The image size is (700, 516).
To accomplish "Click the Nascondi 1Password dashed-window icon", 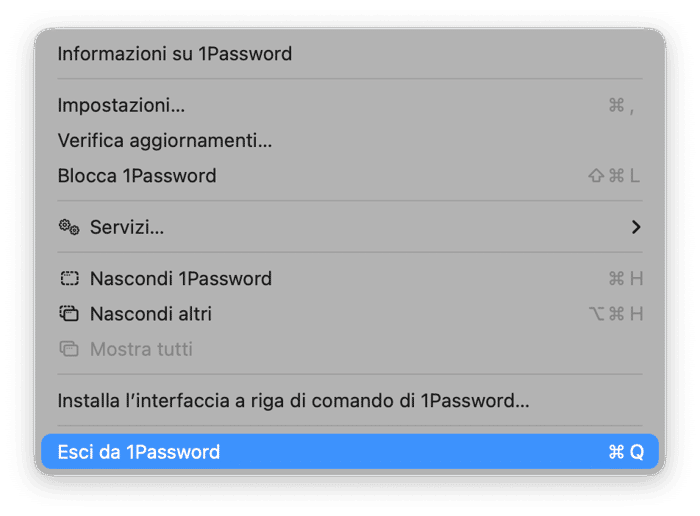I will [x=69, y=279].
